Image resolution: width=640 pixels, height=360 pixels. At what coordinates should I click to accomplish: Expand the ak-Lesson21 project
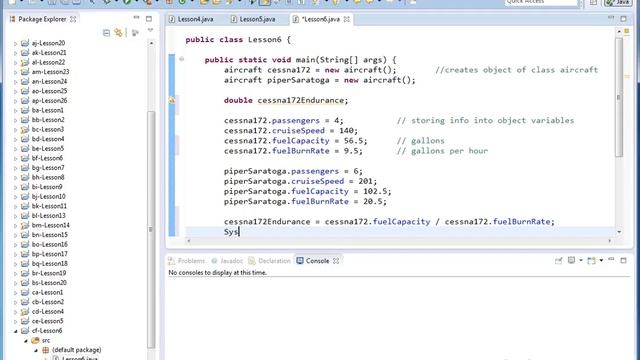(x=16, y=53)
